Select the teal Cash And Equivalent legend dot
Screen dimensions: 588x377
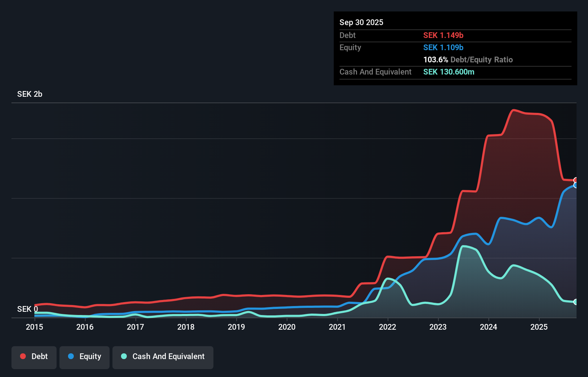point(124,356)
